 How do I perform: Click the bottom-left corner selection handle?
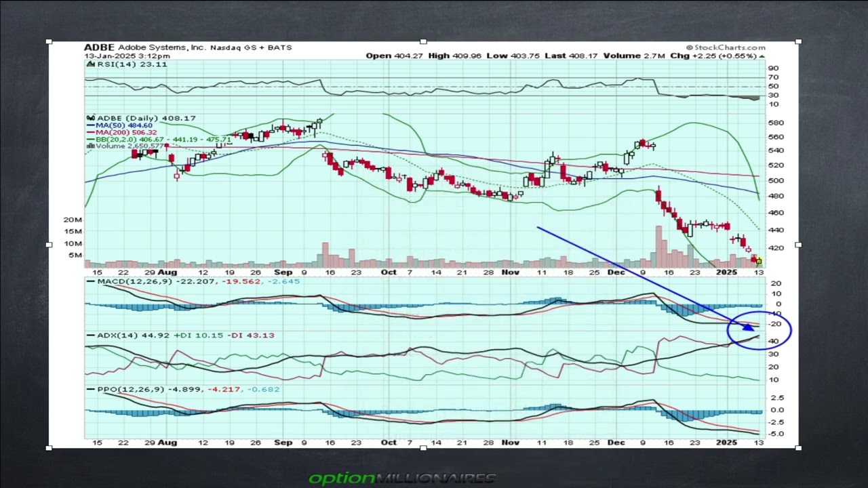(x=49, y=447)
